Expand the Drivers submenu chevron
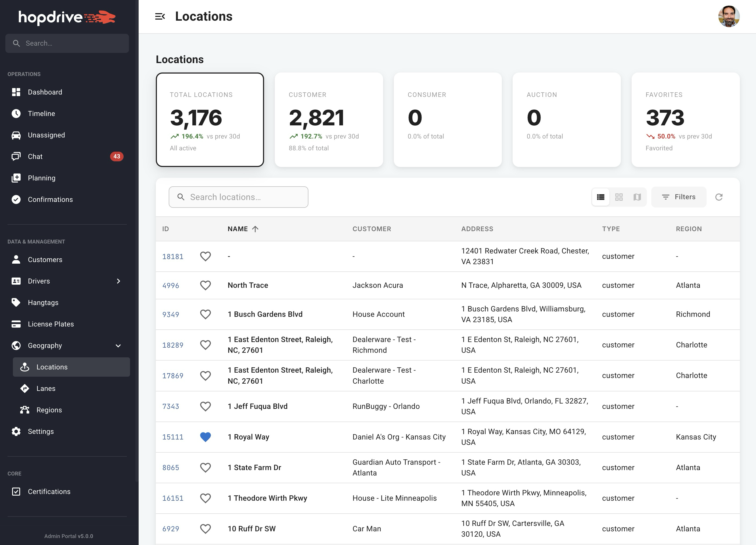 [x=118, y=281]
